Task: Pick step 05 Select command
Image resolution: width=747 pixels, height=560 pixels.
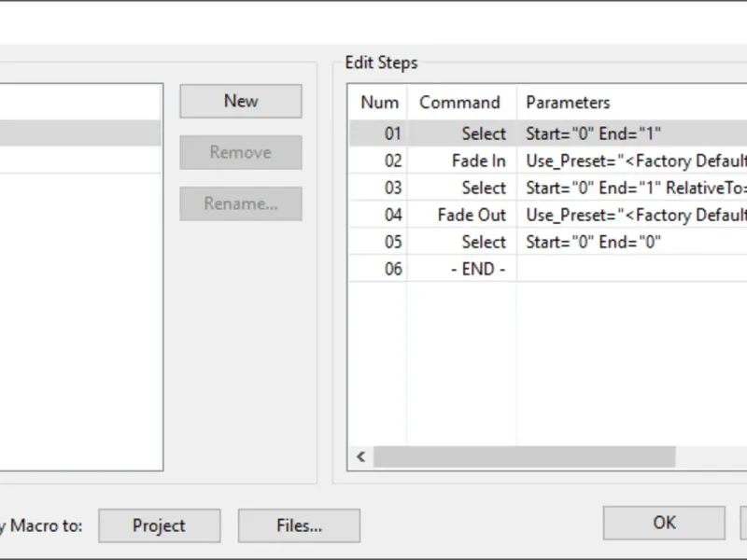Action: coord(483,242)
